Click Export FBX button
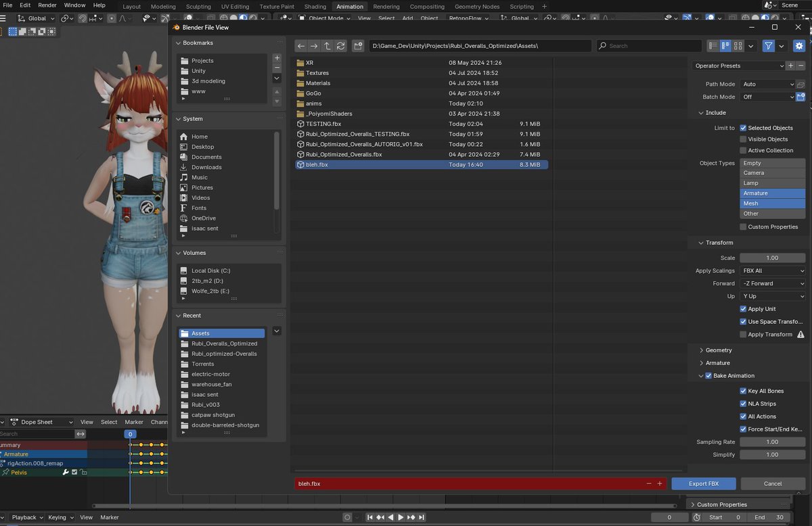Viewport: 812px width, 526px height. pyautogui.click(x=704, y=484)
